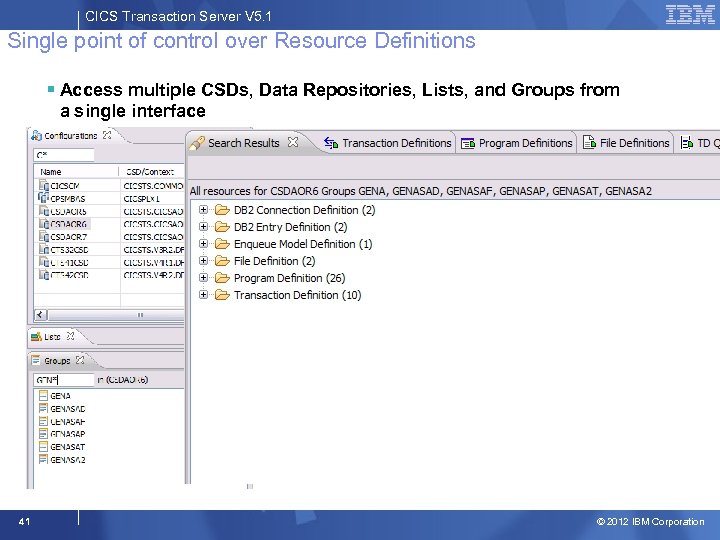The image size is (720, 540).
Task: Click the GENA group icon
Action: pyautogui.click(x=44, y=395)
